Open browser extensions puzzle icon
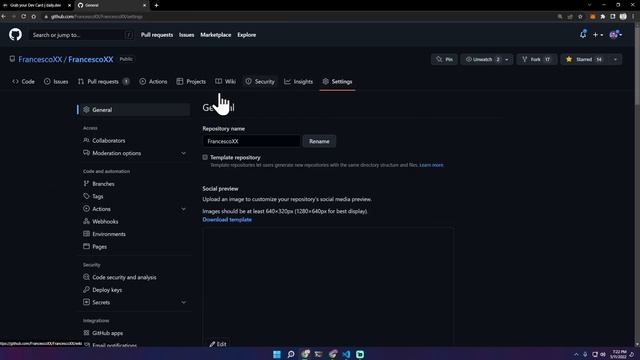The height and width of the screenshot is (360, 640). point(602,17)
